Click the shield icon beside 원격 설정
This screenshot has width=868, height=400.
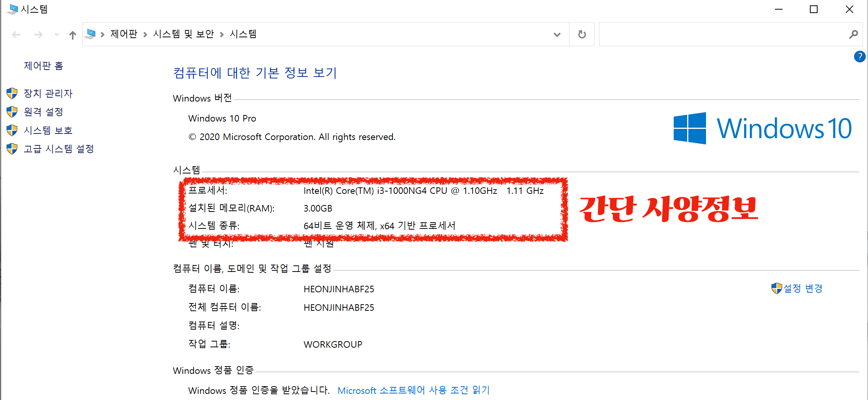pos(12,112)
